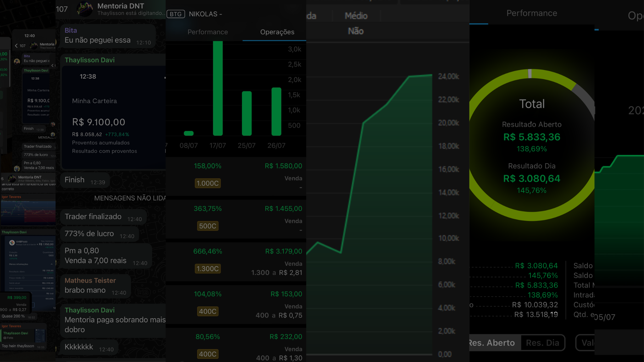The height and width of the screenshot is (362, 644).
Task: Click Bita's profile avatar in small chat
Action: pos(17,61)
